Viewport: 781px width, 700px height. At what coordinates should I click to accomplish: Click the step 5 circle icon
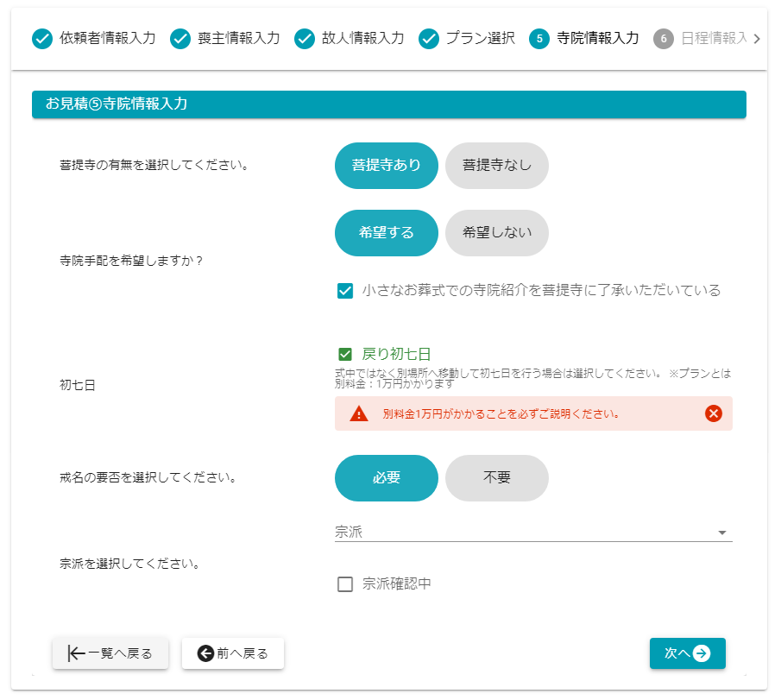pos(539,39)
